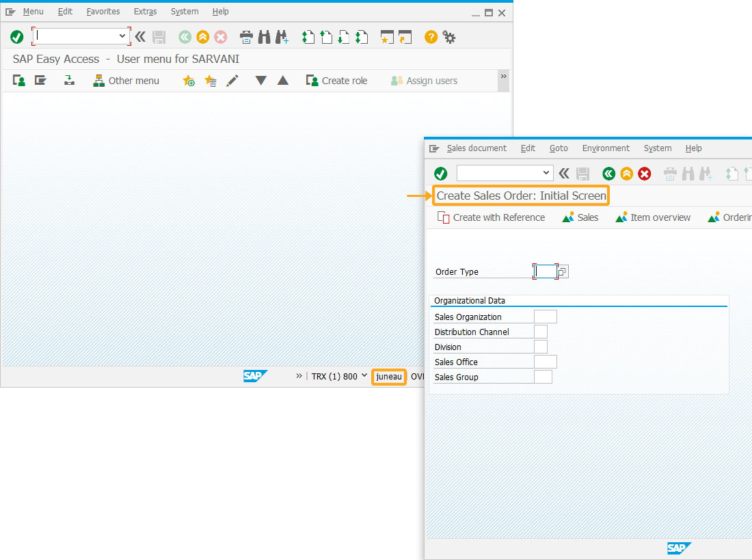
Task: Click green Back icon in Easy Access toolbar
Action: [x=185, y=37]
